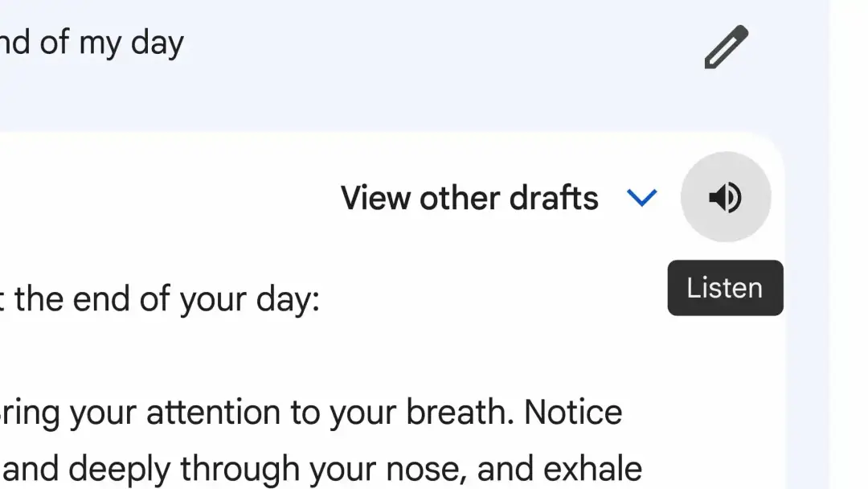
Task: Open the View other drafts label
Action: [469, 198]
